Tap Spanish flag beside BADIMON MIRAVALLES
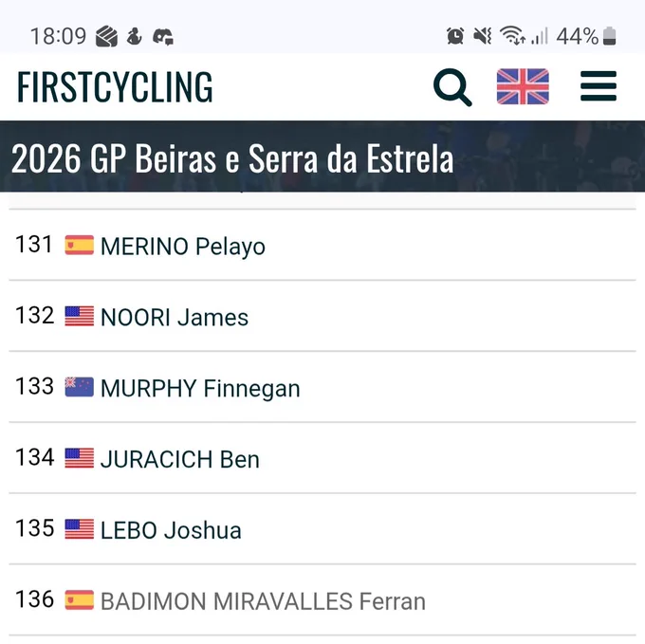 pyautogui.click(x=80, y=600)
